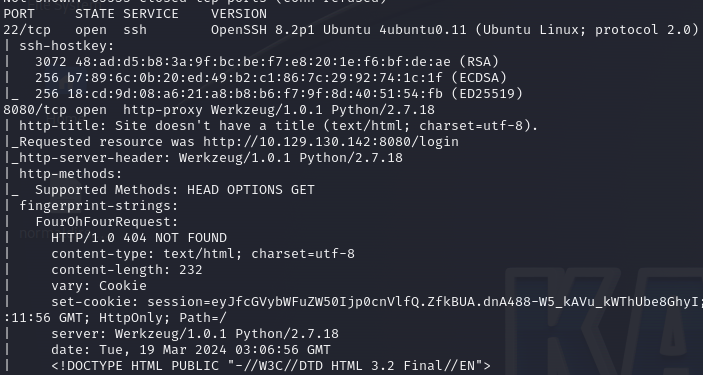This screenshot has width=703, height=375.
Task: Click the http-title line text
Action: (x=278, y=126)
